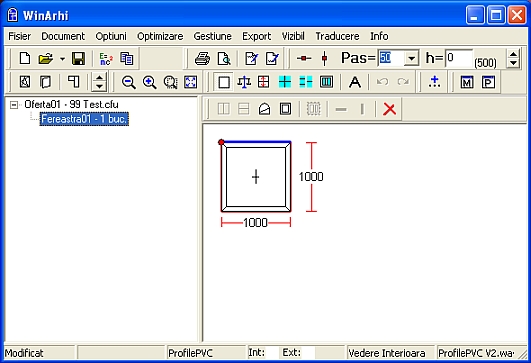531x363 pixels.
Task: Click the horizontal bar icon
Action: pyautogui.click(x=341, y=109)
